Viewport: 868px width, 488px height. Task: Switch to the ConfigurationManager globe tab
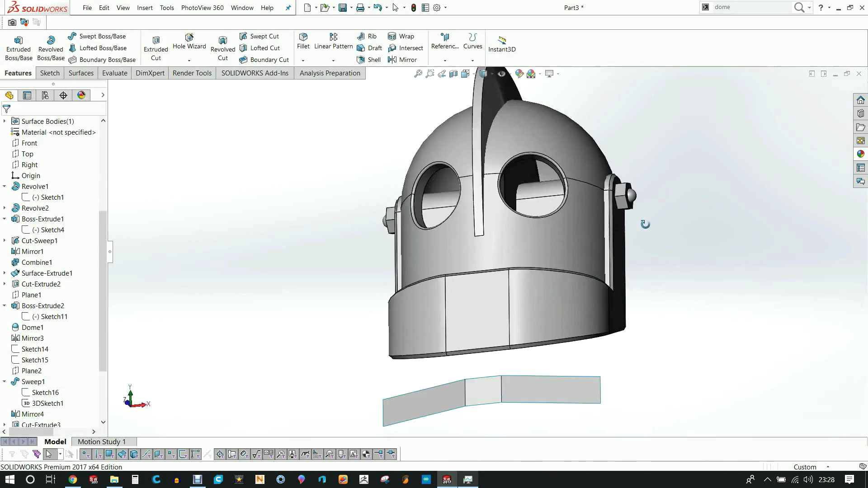tap(81, 95)
